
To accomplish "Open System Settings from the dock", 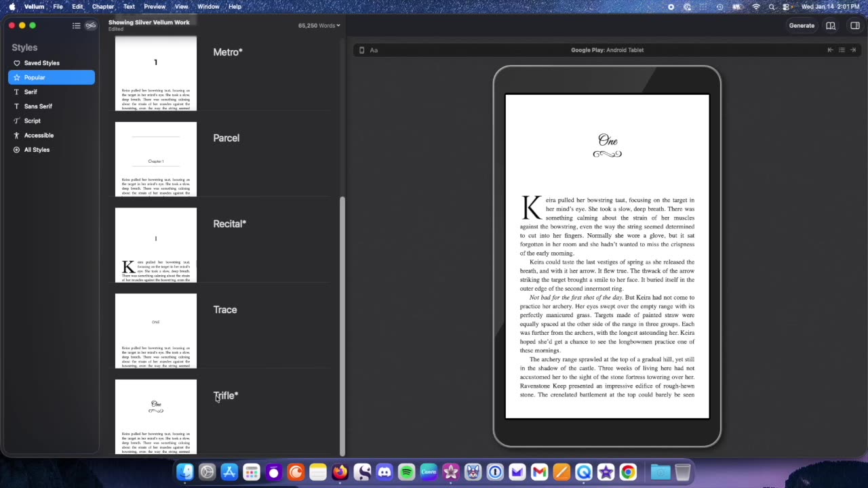I will click(207, 472).
